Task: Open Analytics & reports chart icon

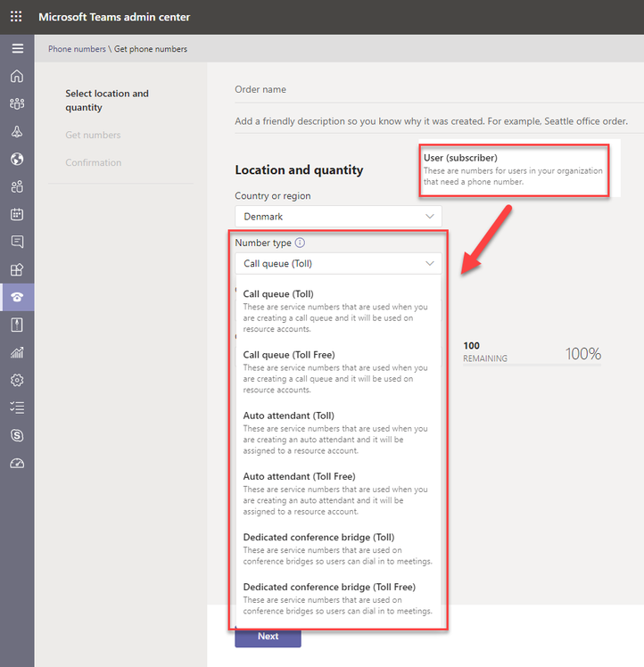Action: [17, 352]
